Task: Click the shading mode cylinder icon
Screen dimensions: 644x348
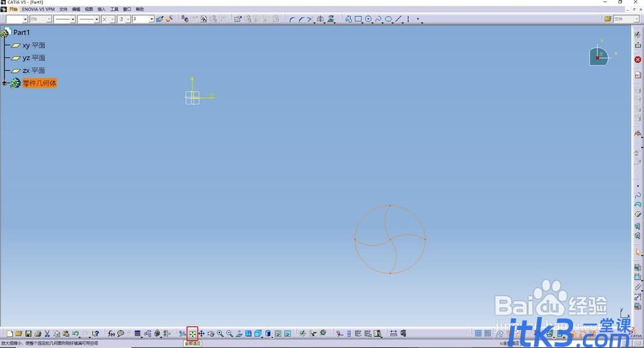Action: (x=268, y=334)
